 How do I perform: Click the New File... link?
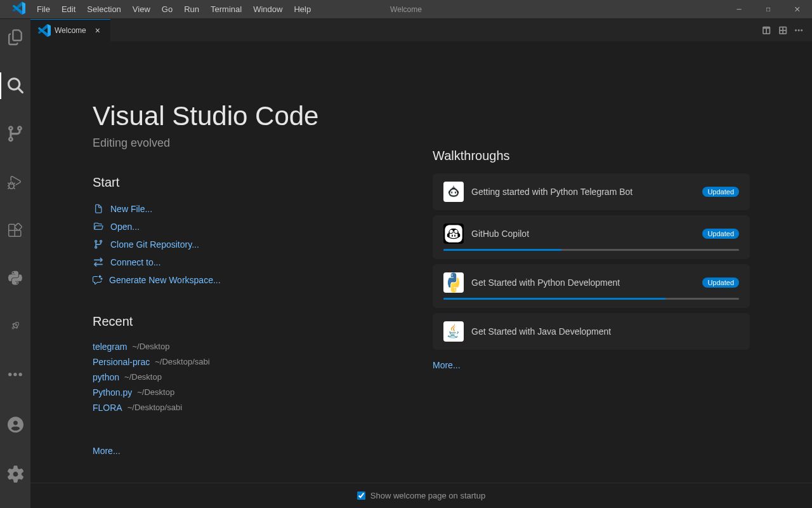[x=131, y=209]
